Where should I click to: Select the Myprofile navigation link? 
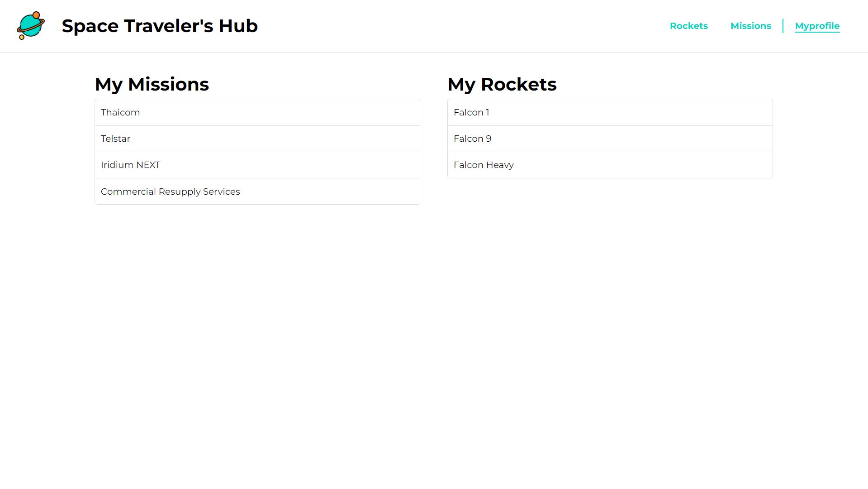[x=817, y=26]
